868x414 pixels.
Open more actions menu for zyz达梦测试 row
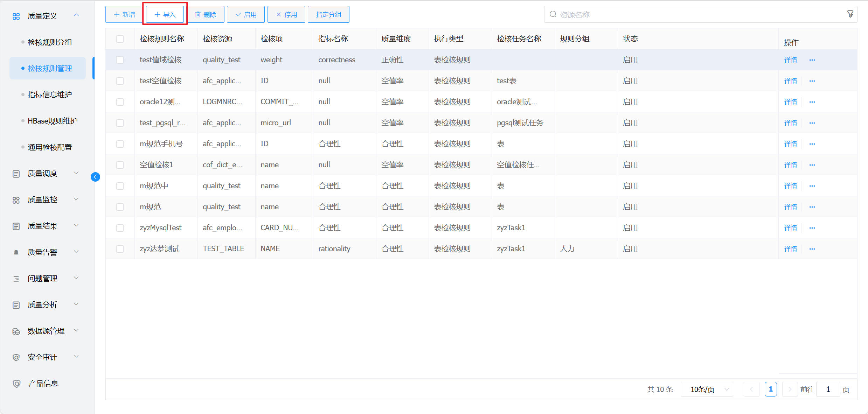pos(812,249)
